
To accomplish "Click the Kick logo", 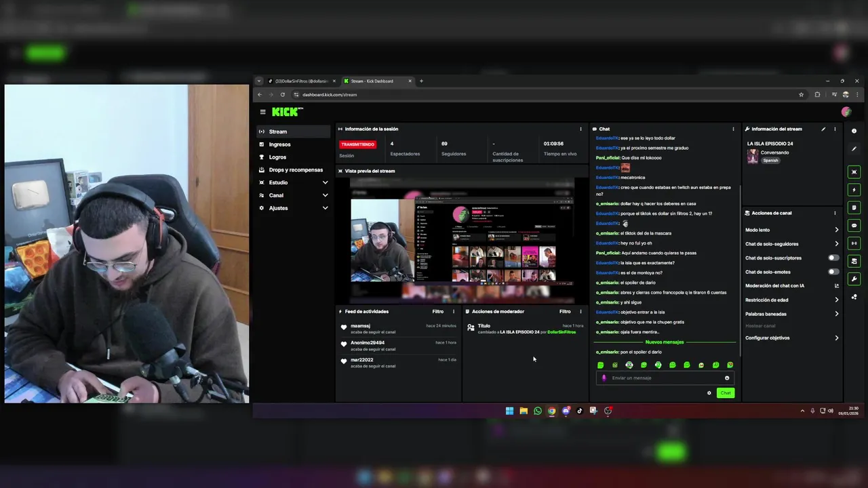I will tap(286, 112).
